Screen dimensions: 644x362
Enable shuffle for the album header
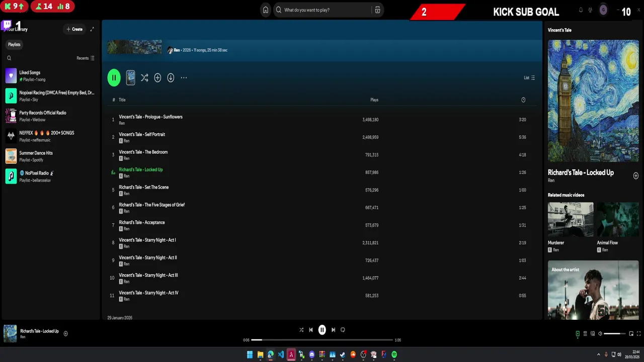144,78
